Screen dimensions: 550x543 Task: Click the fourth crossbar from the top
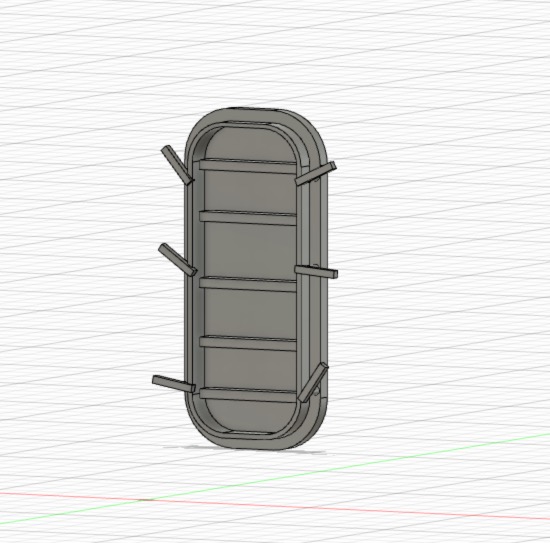248,343
